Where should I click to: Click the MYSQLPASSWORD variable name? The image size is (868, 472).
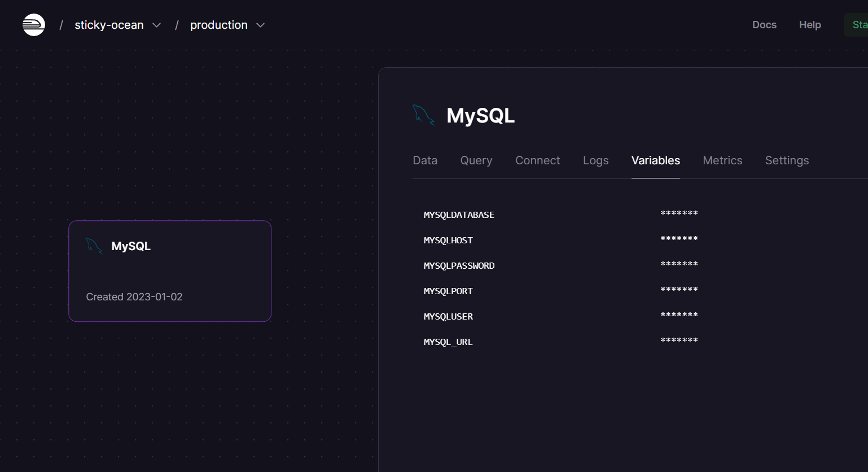click(x=459, y=266)
